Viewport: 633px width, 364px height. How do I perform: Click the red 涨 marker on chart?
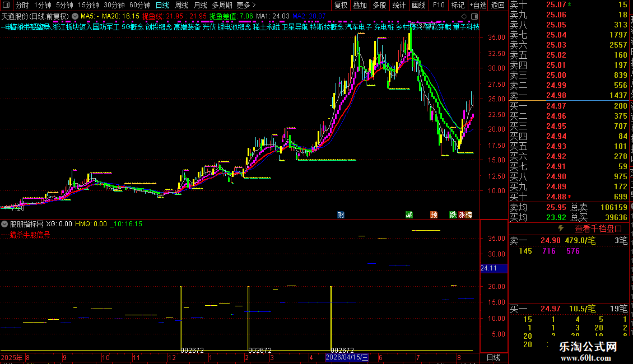point(462,214)
